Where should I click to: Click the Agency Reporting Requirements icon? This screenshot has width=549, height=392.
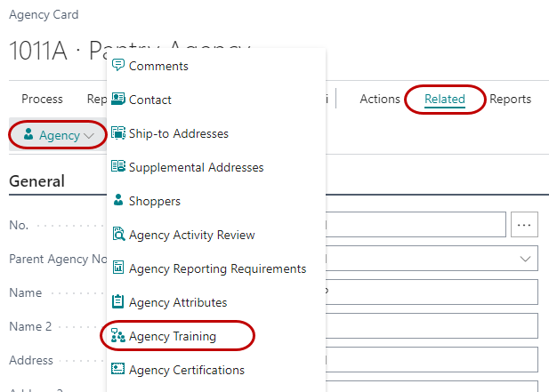tap(117, 268)
